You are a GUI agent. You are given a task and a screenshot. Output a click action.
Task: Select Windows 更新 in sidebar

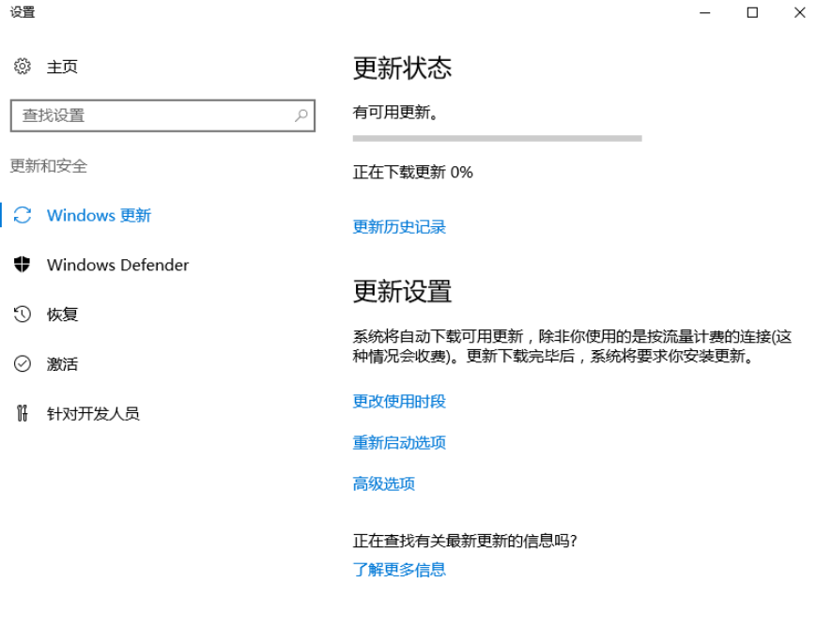[99, 215]
